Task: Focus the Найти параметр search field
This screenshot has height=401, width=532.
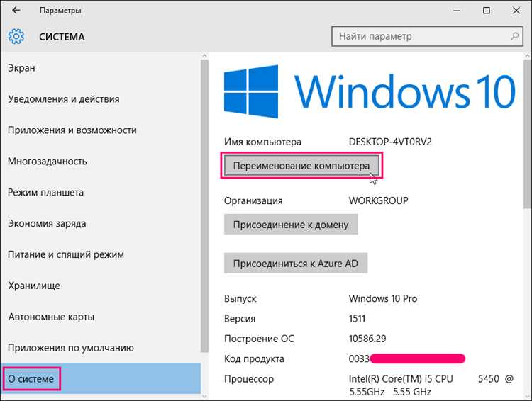Action: [427, 36]
